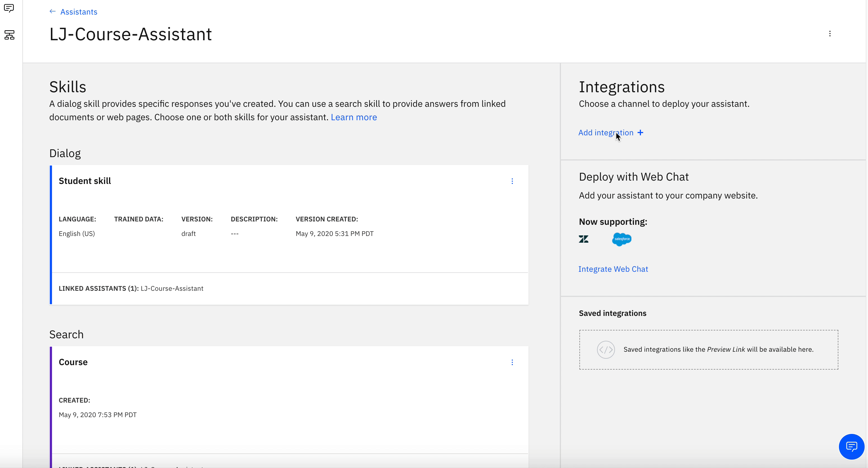Open the blue chat bubble button

coord(851,446)
